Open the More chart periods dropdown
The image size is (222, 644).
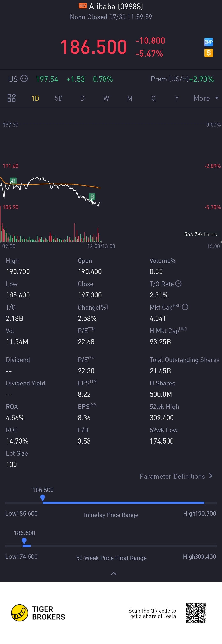[206, 98]
